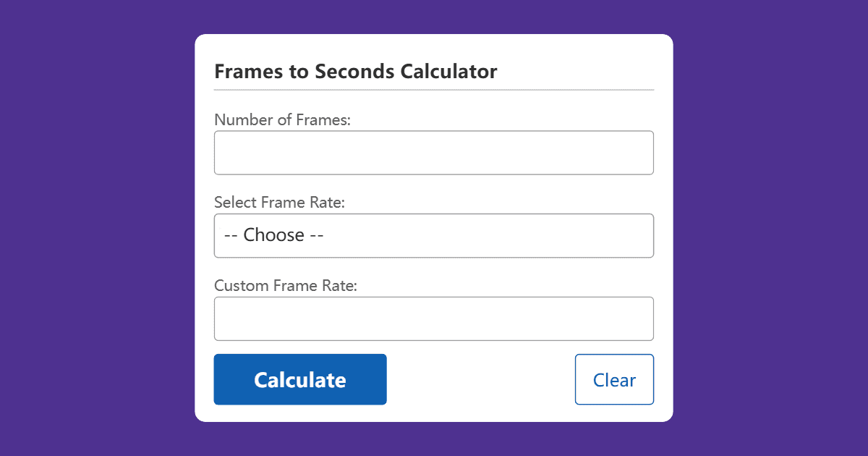The height and width of the screenshot is (456, 868).
Task: Expand the '-- Choose --' frame rate selector
Action: coord(434,235)
